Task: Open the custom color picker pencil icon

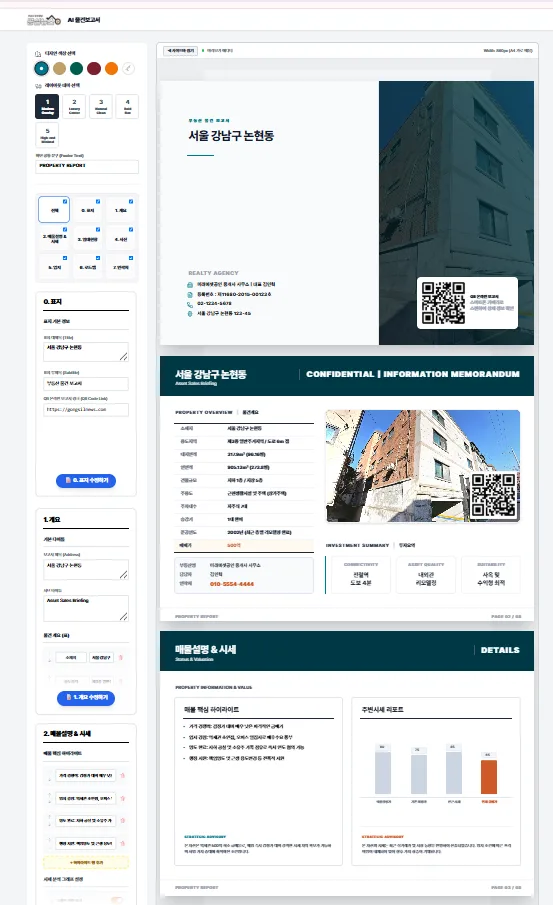Action: [129, 69]
